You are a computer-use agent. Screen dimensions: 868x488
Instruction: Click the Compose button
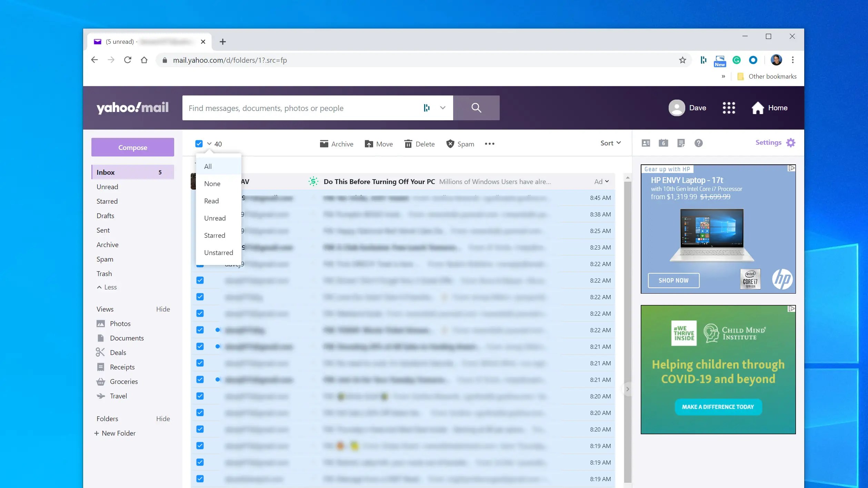[132, 147]
